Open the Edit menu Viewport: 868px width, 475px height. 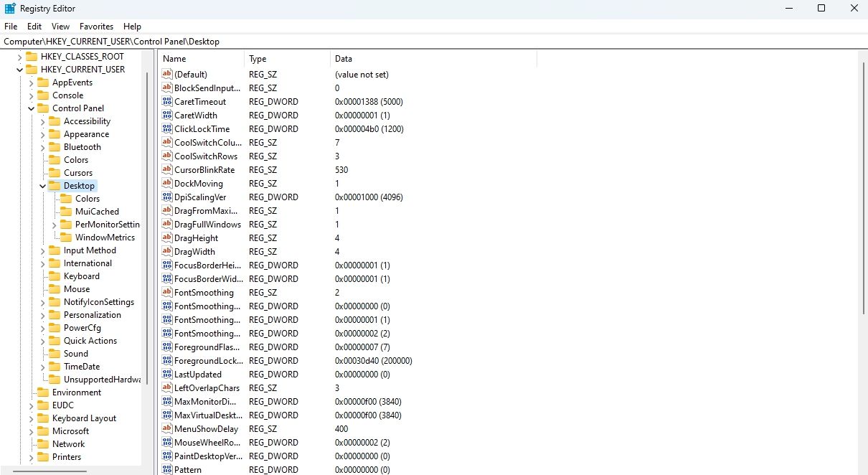point(34,27)
